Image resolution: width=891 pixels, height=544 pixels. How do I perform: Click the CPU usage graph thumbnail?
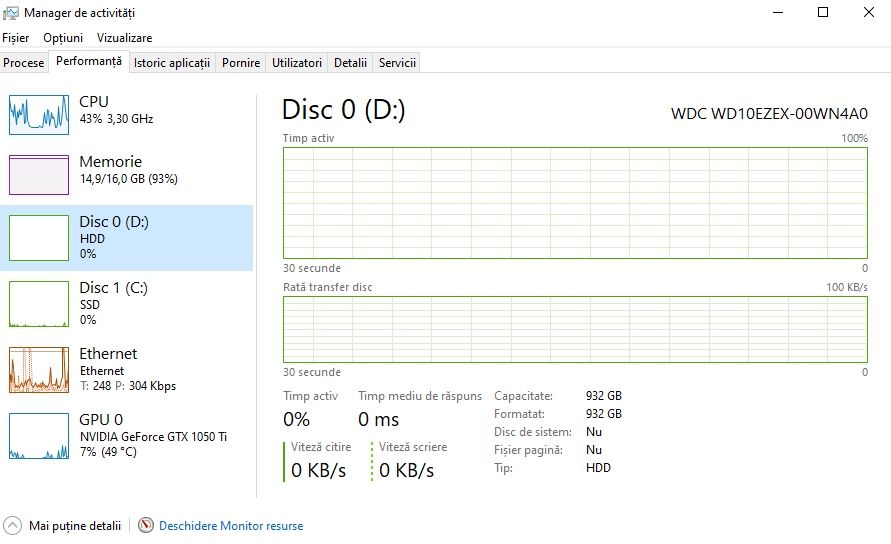(39, 114)
